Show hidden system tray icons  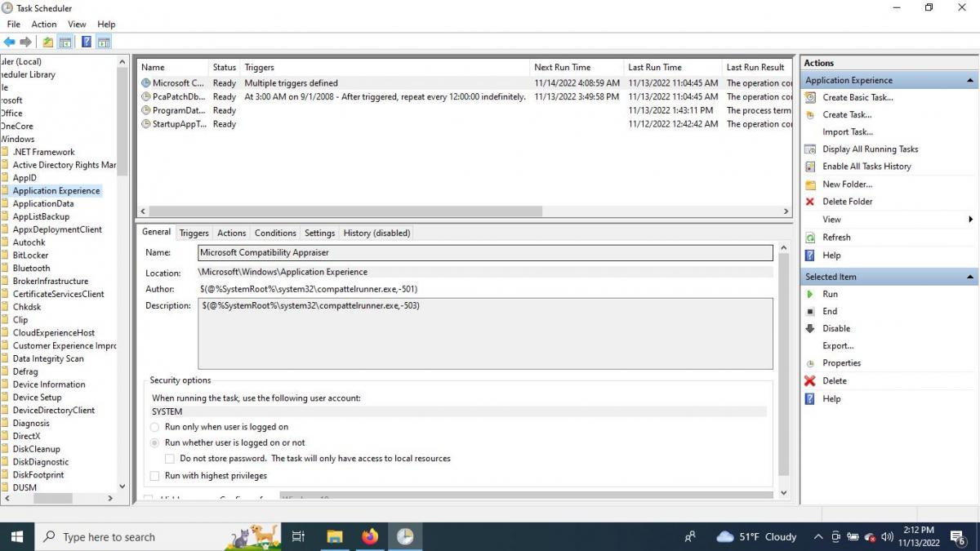click(818, 536)
